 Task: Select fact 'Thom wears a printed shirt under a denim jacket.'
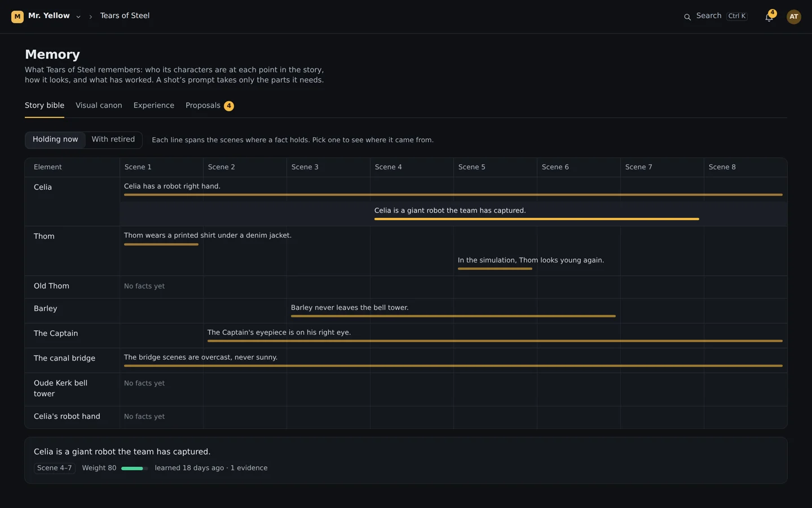pos(208,239)
